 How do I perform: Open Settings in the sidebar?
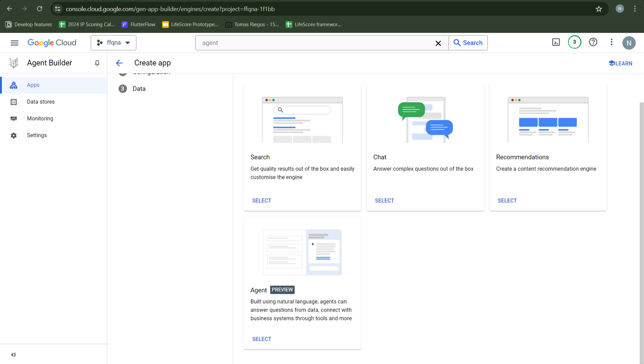[x=37, y=135]
